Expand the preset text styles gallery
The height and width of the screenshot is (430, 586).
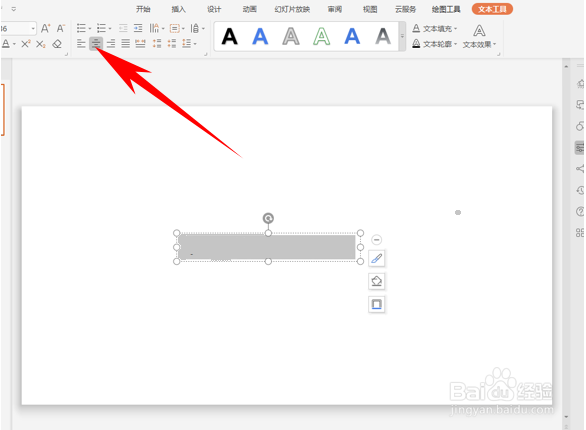402,36
